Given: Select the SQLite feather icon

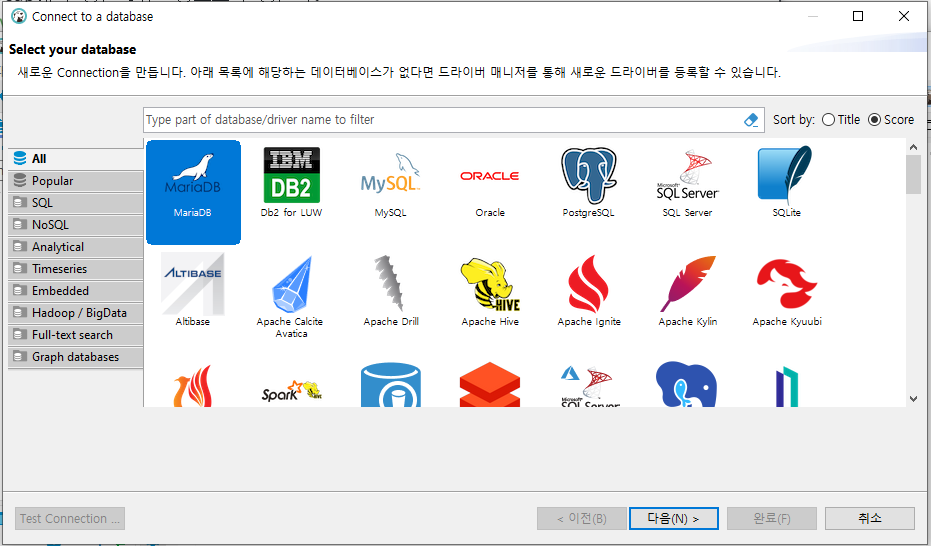Looking at the screenshot, I should (x=786, y=183).
